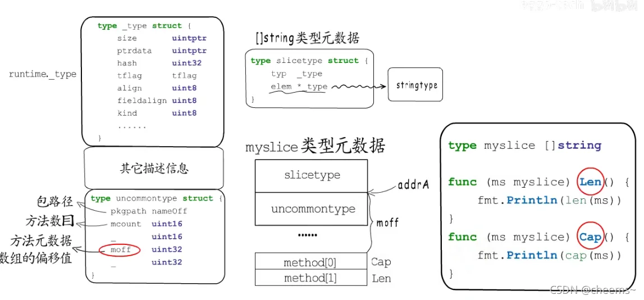Click the "[]string类型元数据" heading
This screenshot has width=644, height=300.
(x=307, y=39)
